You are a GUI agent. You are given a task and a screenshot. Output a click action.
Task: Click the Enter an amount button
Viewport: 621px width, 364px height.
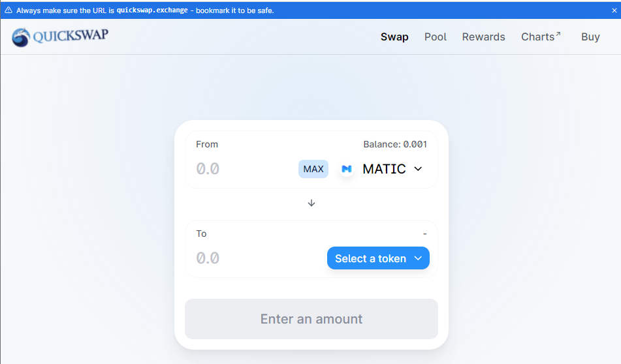tap(311, 319)
